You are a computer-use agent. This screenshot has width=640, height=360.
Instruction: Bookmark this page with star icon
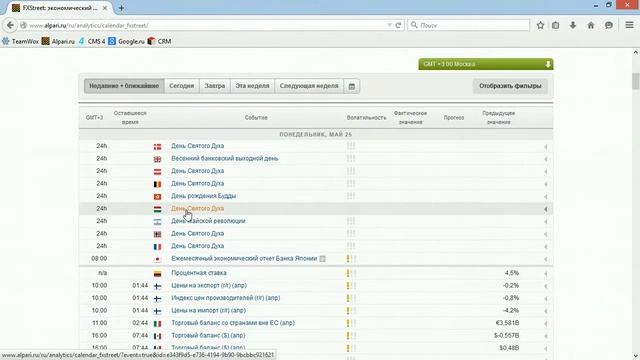tap(540, 25)
